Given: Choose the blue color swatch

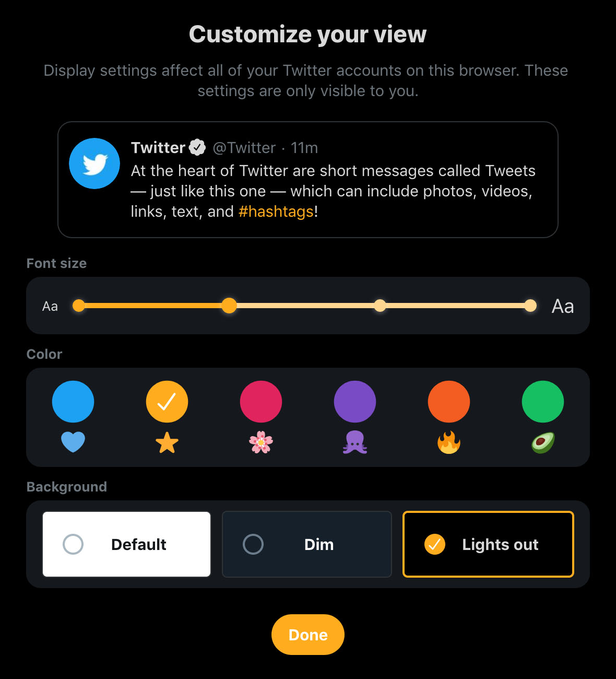Looking at the screenshot, I should [x=73, y=402].
